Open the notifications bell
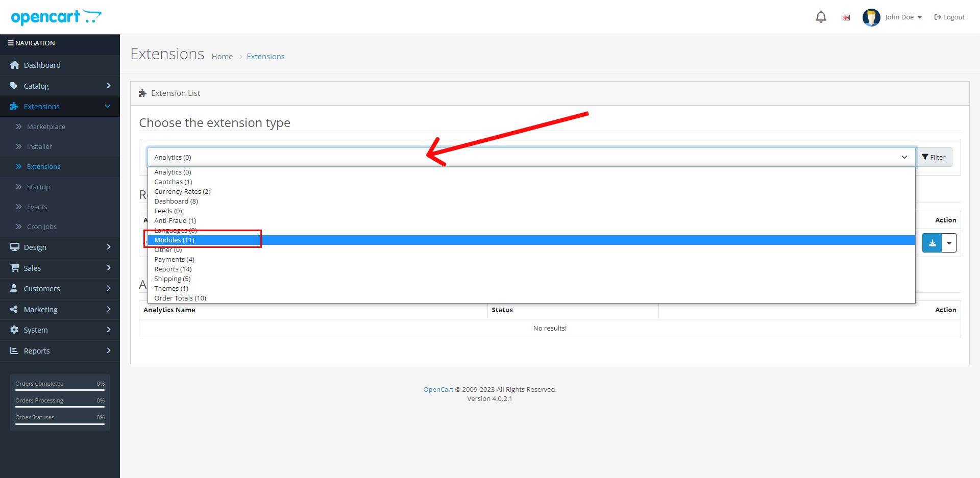This screenshot has width=980, height=478. (x=821, y=17)
